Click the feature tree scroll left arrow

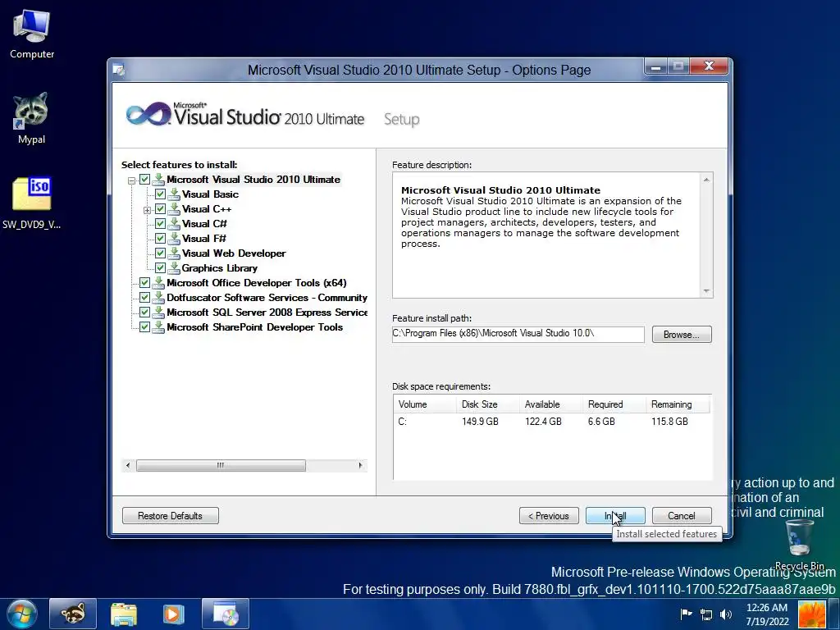click(x=127, y=466)
